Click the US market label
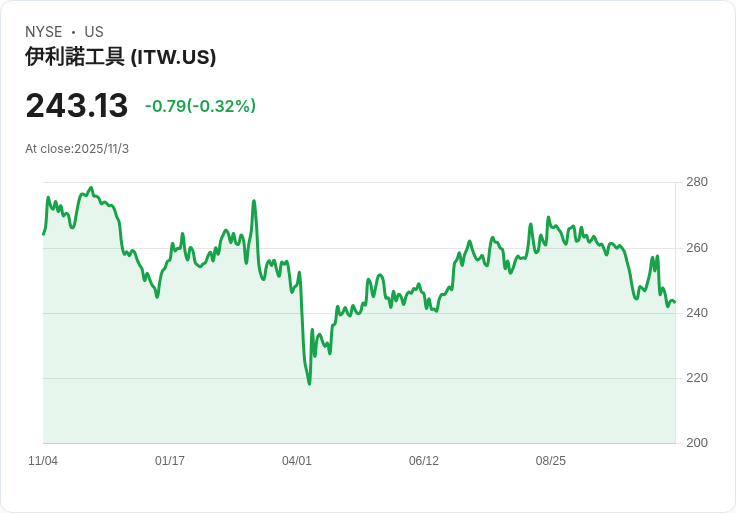 coord(94,32)
